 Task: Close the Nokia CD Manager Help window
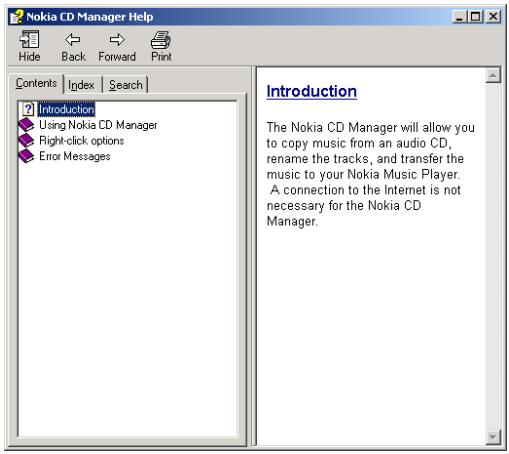pos(493,16)
